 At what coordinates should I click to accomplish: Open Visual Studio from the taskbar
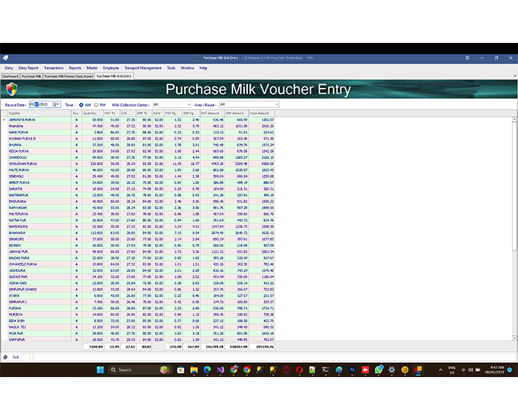220,369
